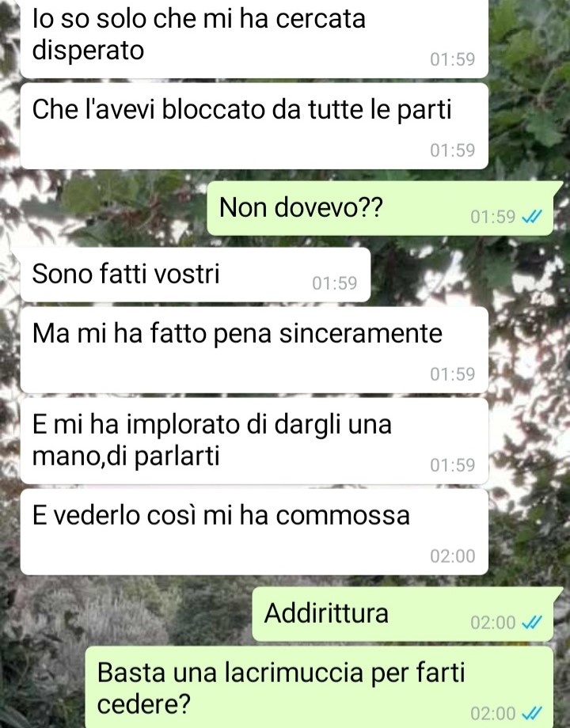Tap the 'Non dovevo??' sent bubble

coord(380,208)
